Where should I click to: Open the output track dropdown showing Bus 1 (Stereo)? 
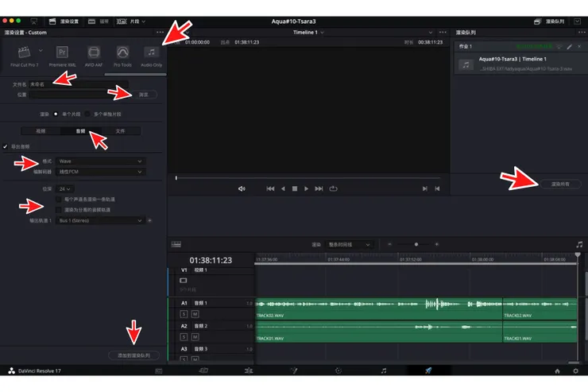point(100,220)
